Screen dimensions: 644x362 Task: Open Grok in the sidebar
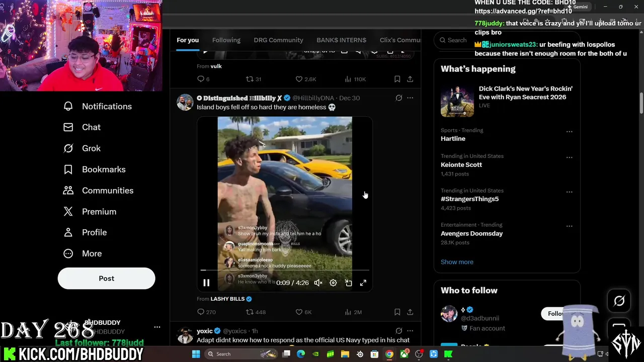pos(82,148)
